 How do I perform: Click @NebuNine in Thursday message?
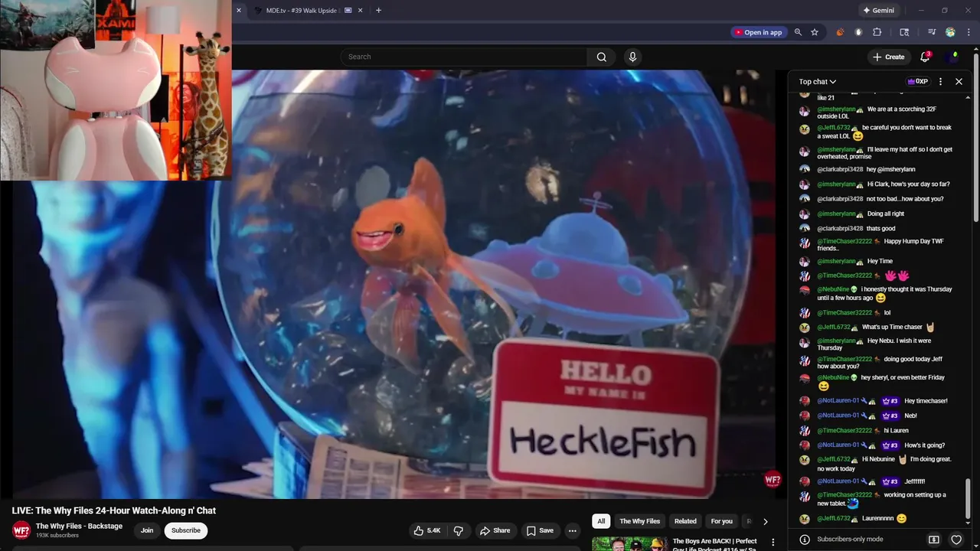tap(834, 289)
